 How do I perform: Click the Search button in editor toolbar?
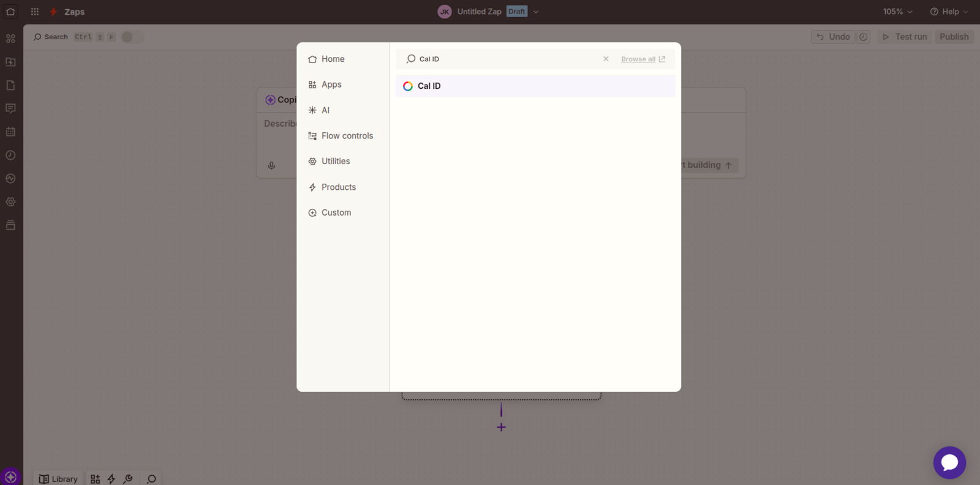click(x=51, y=37)
